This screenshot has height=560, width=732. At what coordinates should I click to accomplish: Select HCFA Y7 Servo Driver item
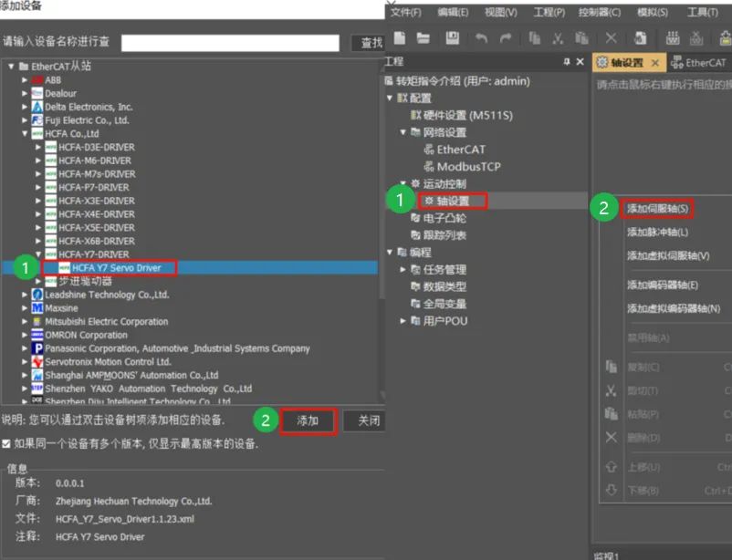coord(116,268)
